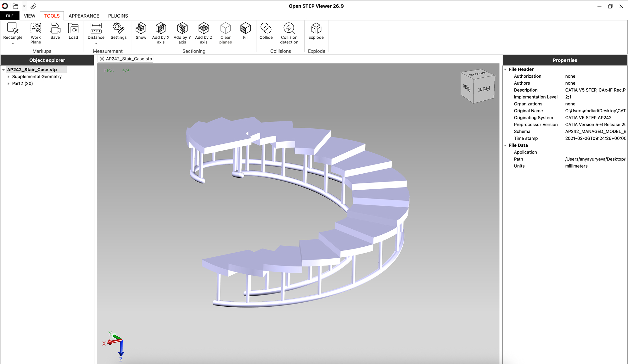The height and width of the screenshot is (364, 628).
Task: Open the FILE menu
Action: (x=10, y=16)
